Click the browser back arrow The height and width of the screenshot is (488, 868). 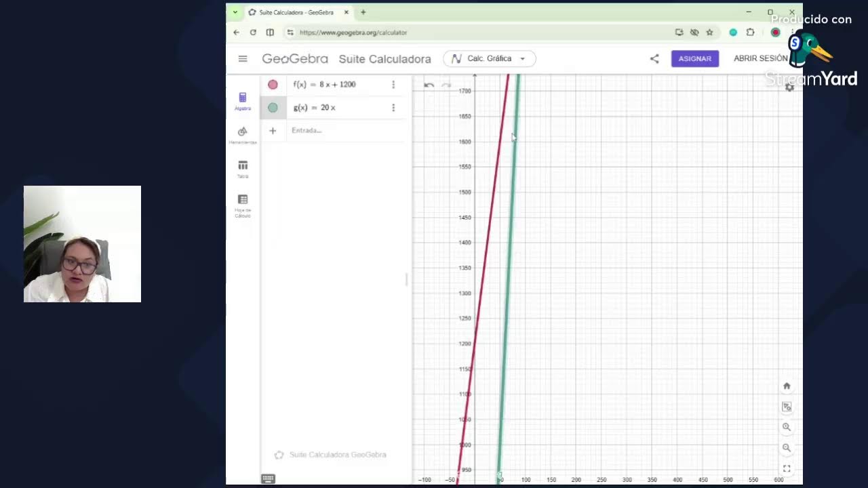tap(236, 33)
